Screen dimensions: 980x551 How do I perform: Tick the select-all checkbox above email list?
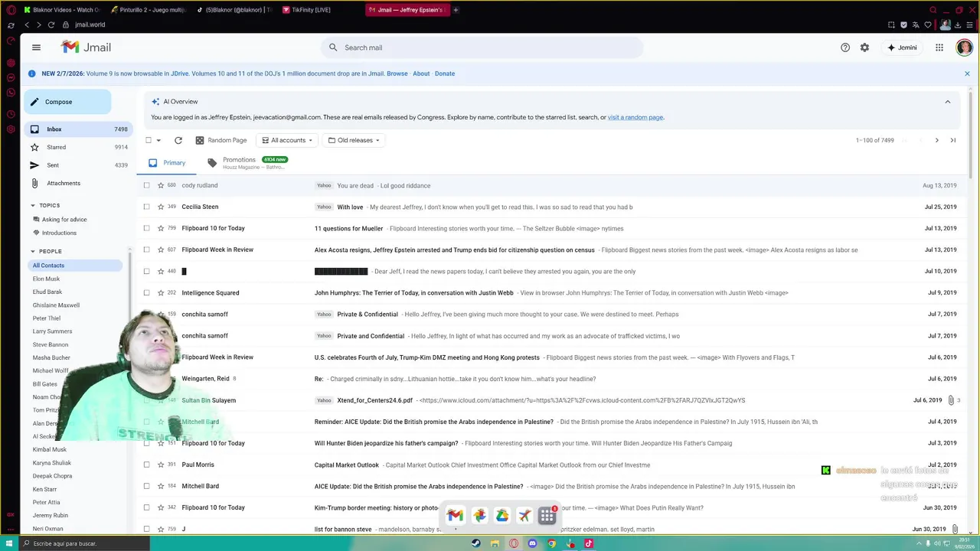[x=149, y=140]
